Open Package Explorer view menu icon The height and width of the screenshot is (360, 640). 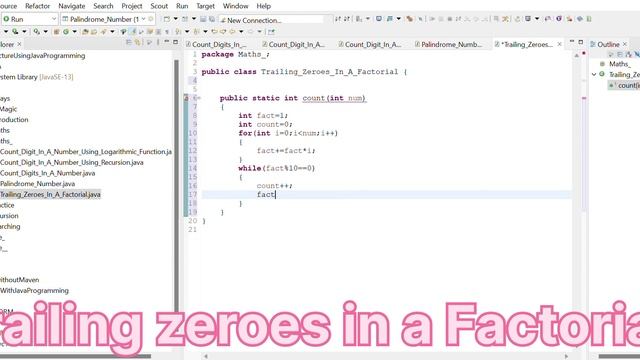click(158, 42)
